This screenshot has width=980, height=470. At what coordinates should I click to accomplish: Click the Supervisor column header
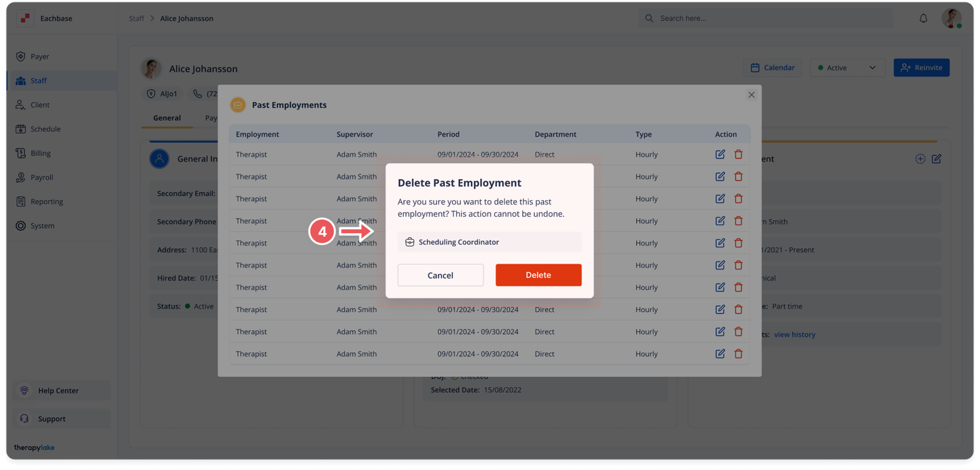[355, 134]
